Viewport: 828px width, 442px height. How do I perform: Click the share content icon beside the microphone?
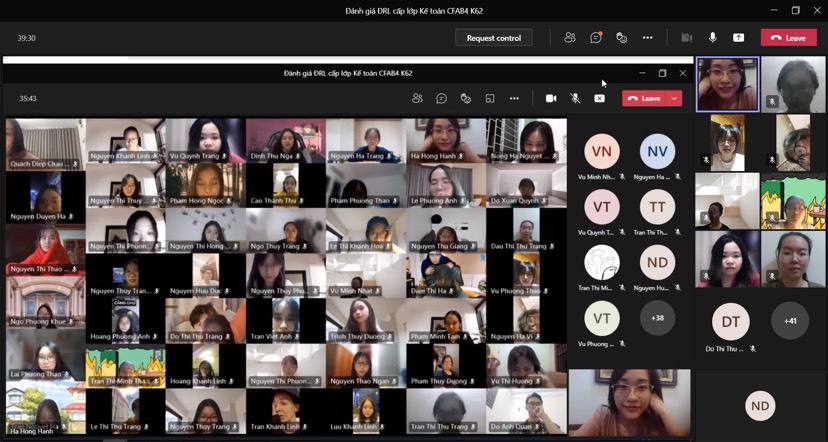[738, 38]
